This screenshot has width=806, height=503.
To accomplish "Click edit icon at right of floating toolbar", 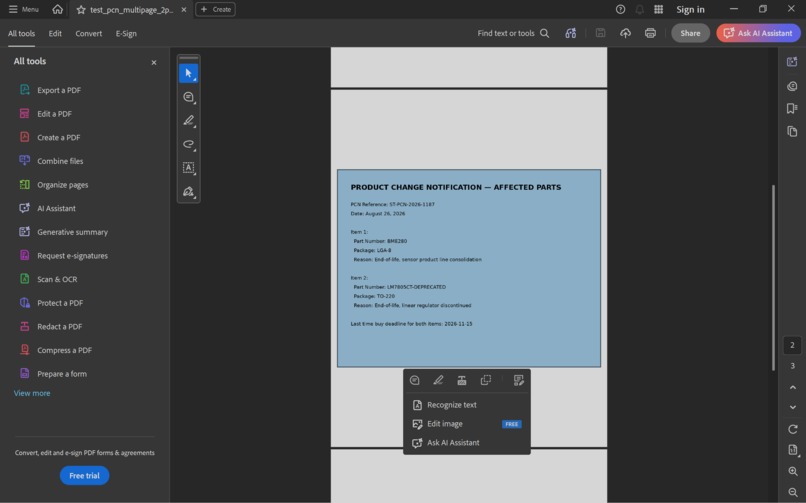I will (518, 380).
